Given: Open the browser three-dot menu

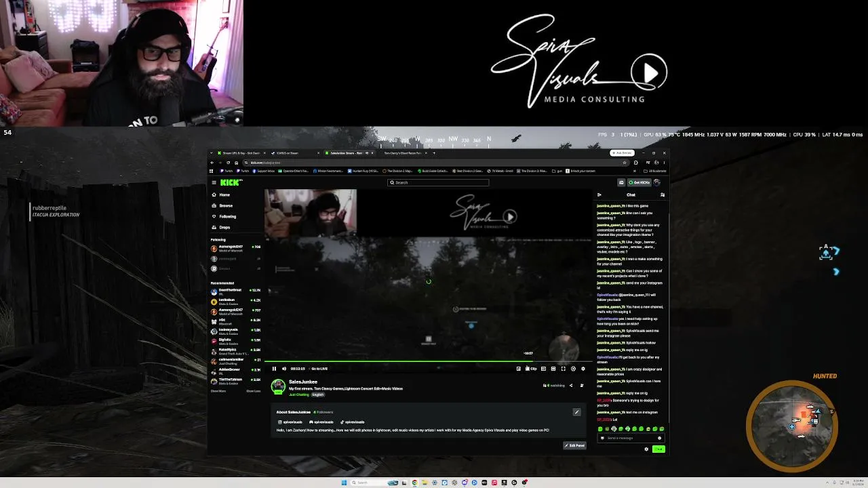Looking at the screenshot, I should click(663, 163).
